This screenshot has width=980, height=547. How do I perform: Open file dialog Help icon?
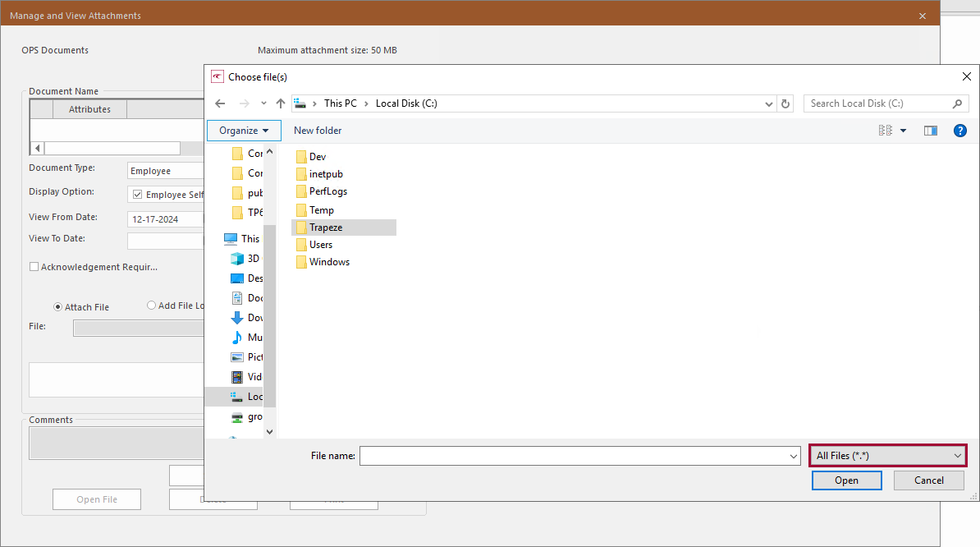tap(959, 131)
